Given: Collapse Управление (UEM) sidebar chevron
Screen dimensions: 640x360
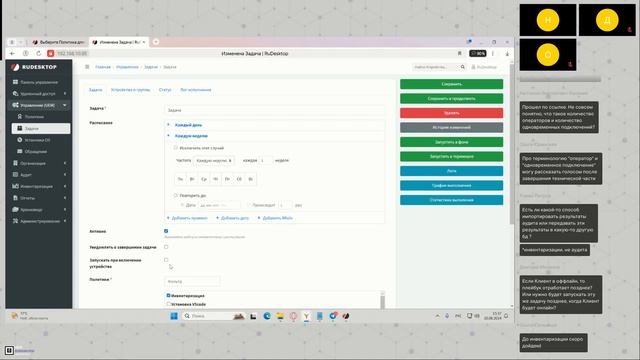Looking at the screenshot, I should coord(65,105).
